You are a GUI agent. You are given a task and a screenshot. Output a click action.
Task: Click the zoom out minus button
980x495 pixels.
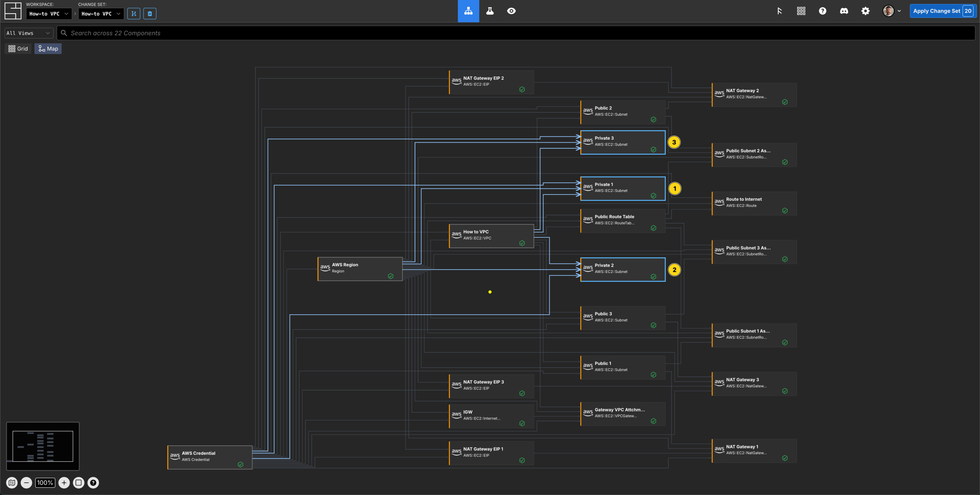tap(26, 483)
